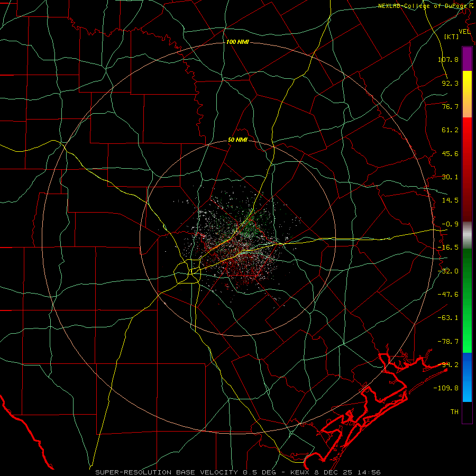476x476 pixels.
Task: Click the -16.5 velocity scale value
Action: (448, 248)
